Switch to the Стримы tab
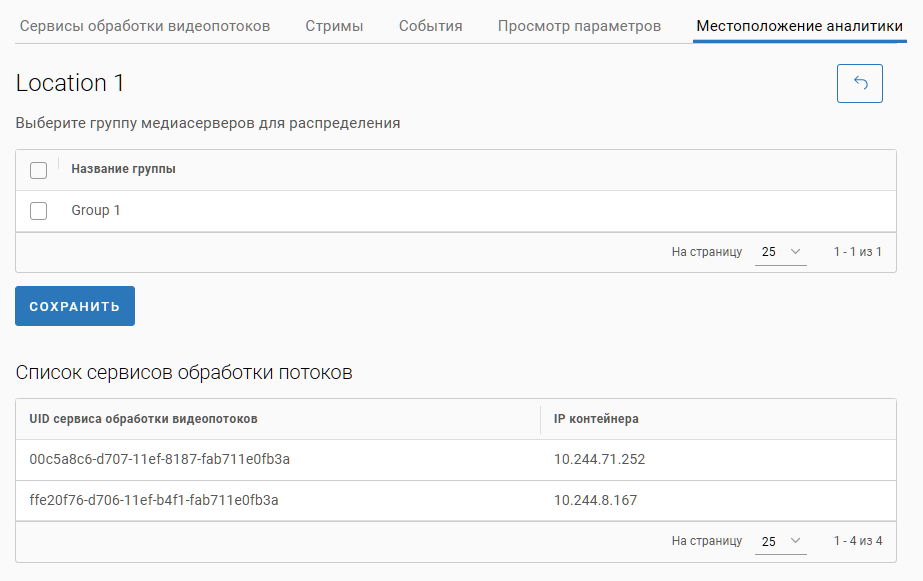The image size is (923, 581). pos(334,26)
